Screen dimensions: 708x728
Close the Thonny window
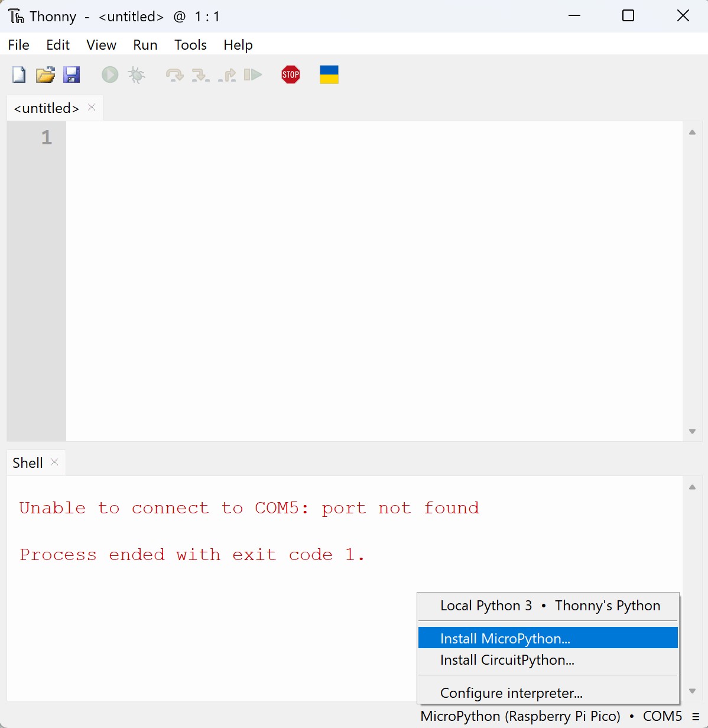(683, 16)
